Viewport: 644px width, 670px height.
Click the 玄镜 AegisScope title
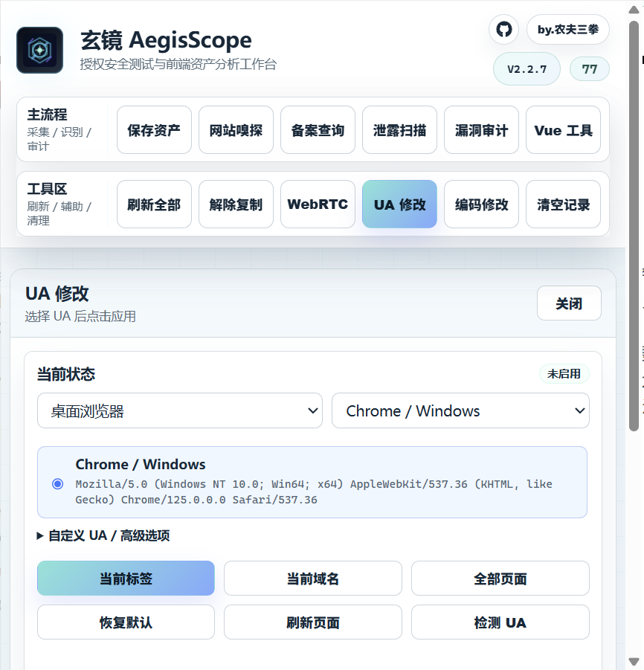(x=167, y=40)
